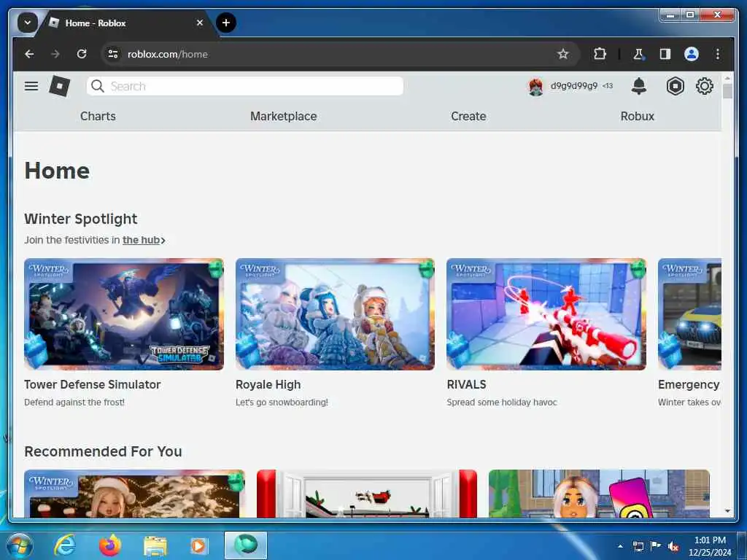Open the taskbar clock and date
The width and height of the screenshot is (747, 560).
(709, 546)
